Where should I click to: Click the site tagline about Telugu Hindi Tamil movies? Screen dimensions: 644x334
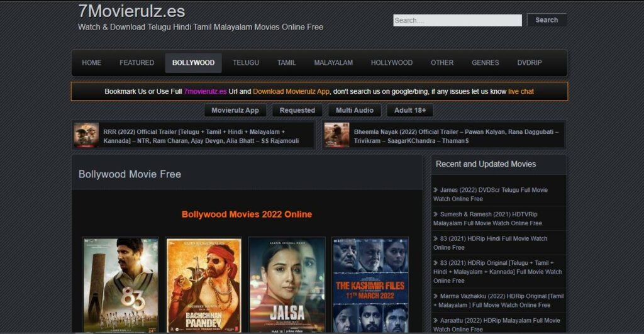[x=201, y=27]
